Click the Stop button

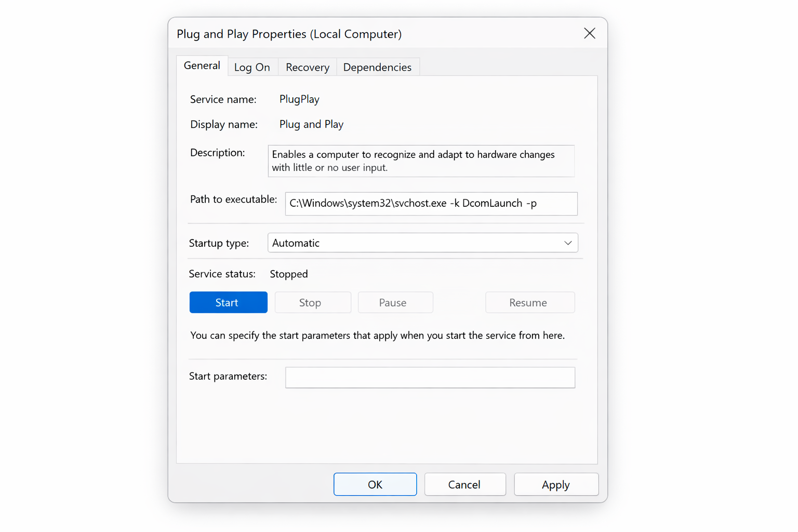(312, 302)
